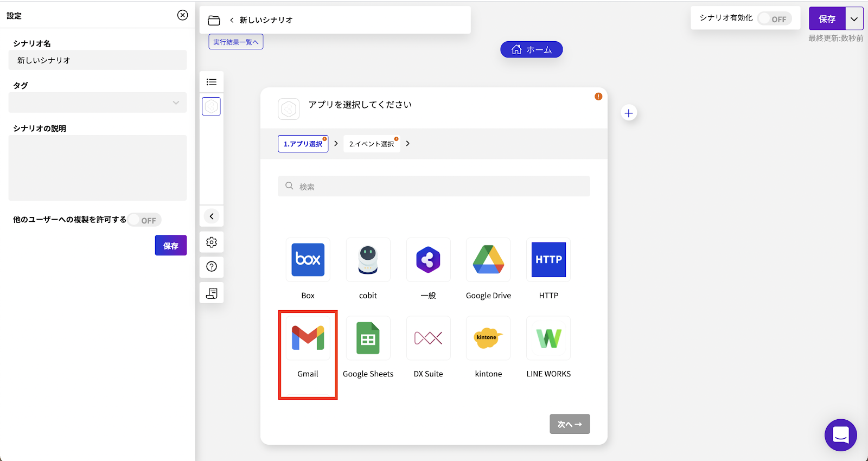Click the folder icon beside scenario name
This screenshot has height=461, width=868.
(214, 20)
